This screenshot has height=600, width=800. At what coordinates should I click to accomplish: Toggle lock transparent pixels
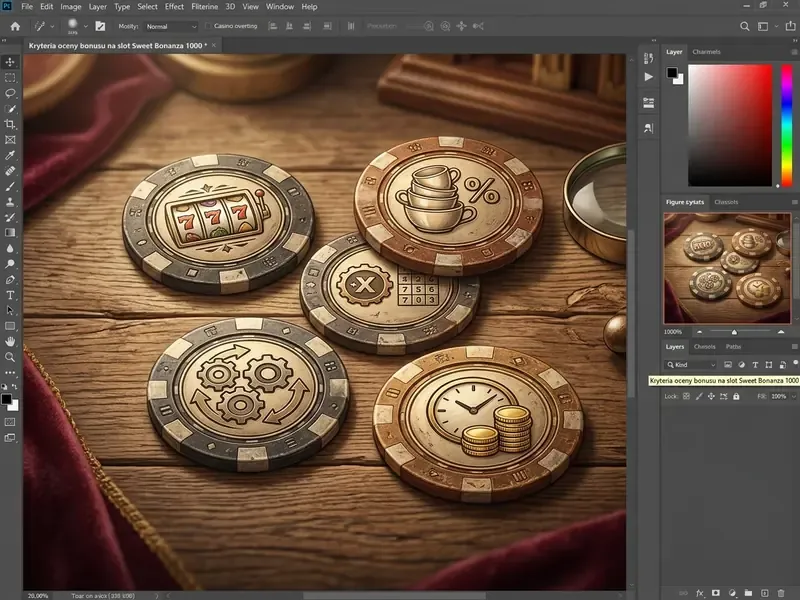[686, 396]
